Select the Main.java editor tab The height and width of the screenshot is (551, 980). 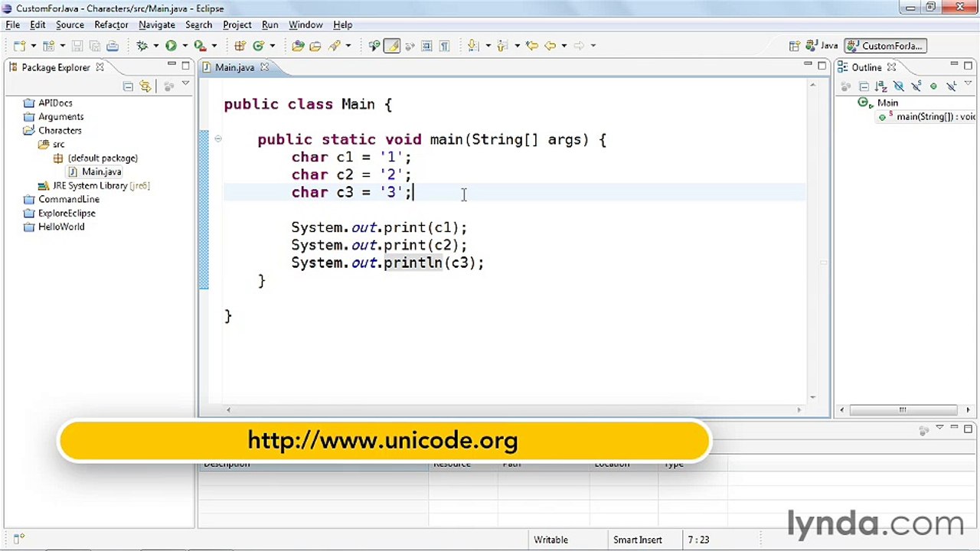pyautogui.click(x=235, y=67)
